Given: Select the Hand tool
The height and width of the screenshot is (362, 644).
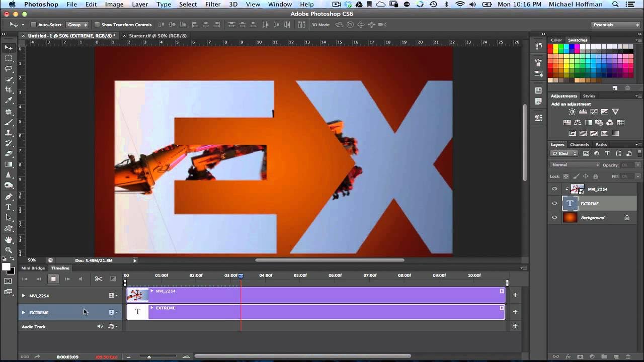Looking at the screenshot, I should pos(9,239).
